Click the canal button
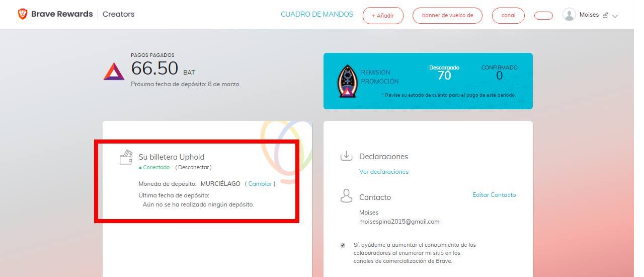This screenshot has width=644, height=277. (508, 15)
